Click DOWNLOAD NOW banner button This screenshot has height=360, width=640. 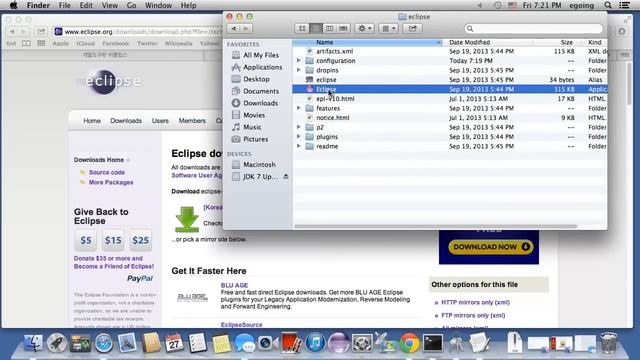pos(491,247)
